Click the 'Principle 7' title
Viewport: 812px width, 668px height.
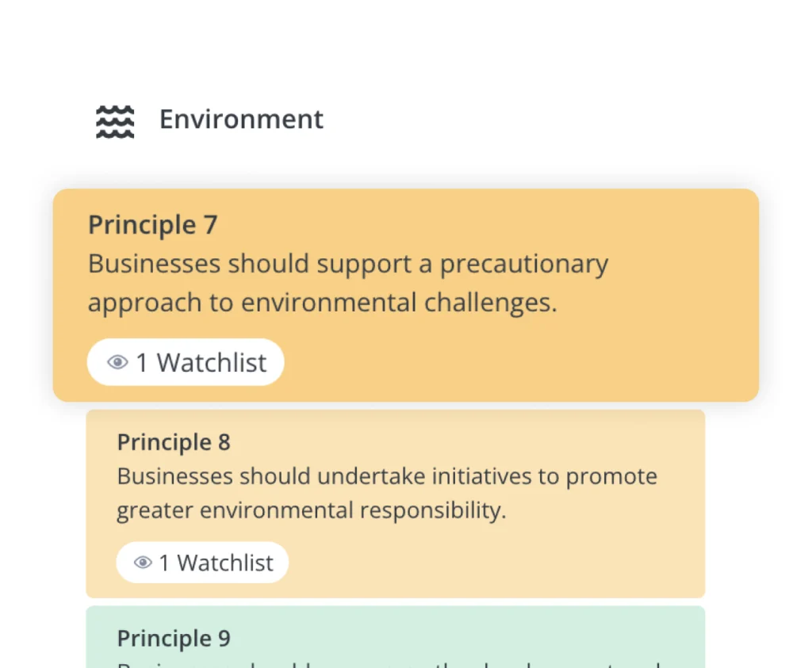(152, 225)
